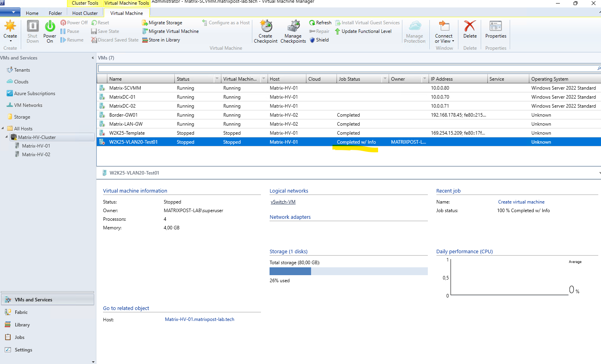This screenshot has height=364, width=601.
Task: Click Store in Library in the ribbon
Action: coord(161,40)
